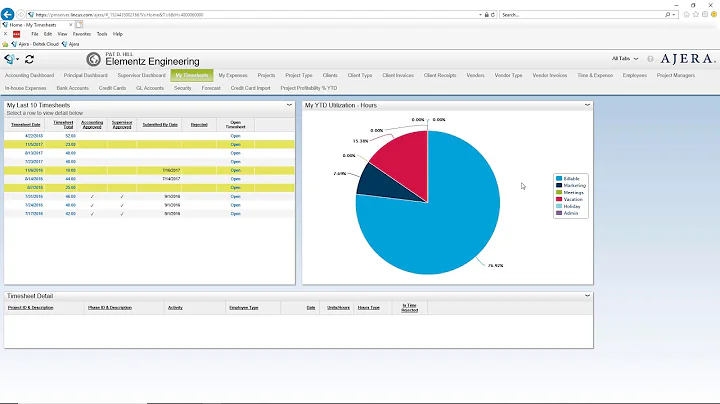Open the address bar URL dropdown arrow
The image size is (720, 404).
coord(480,15)
